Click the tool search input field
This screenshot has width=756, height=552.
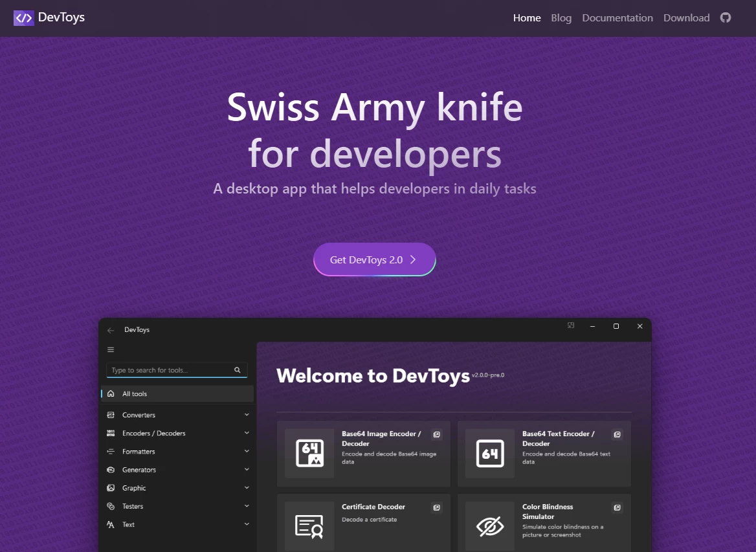click(x=170, y=370)
